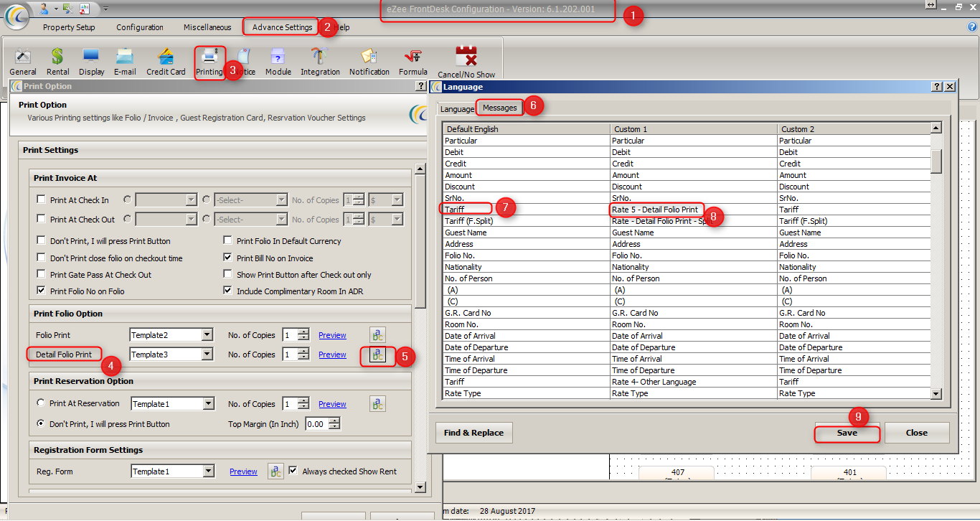Uncheck Include Complimentary Room In ADR
The image size is (980, 521).
228,291
